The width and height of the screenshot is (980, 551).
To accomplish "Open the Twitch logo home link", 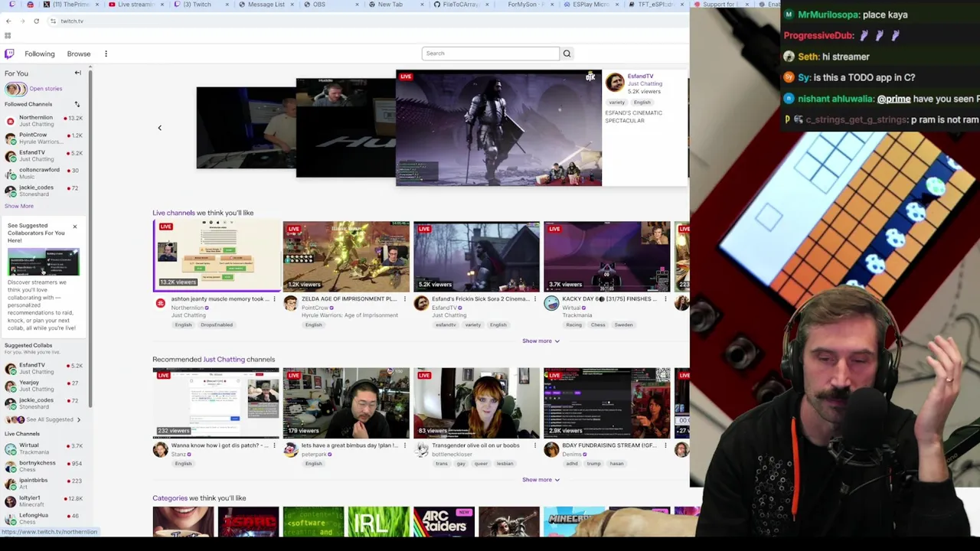I will point(9,54).
